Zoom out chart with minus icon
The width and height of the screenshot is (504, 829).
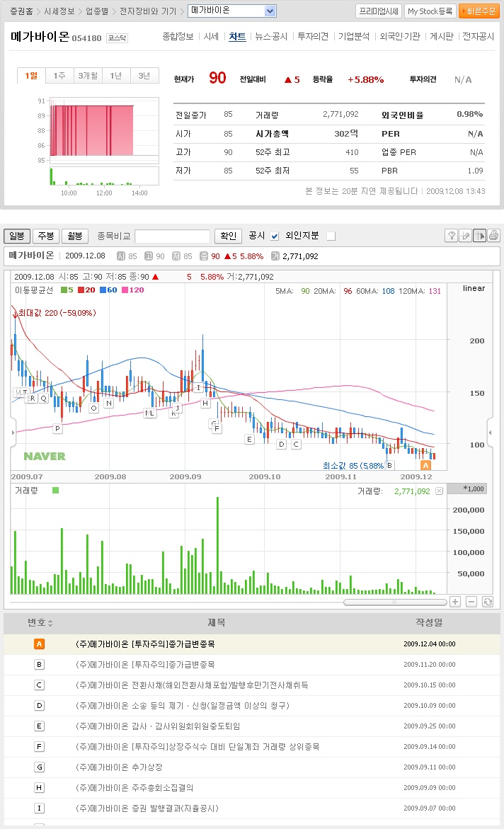point(471,602)
